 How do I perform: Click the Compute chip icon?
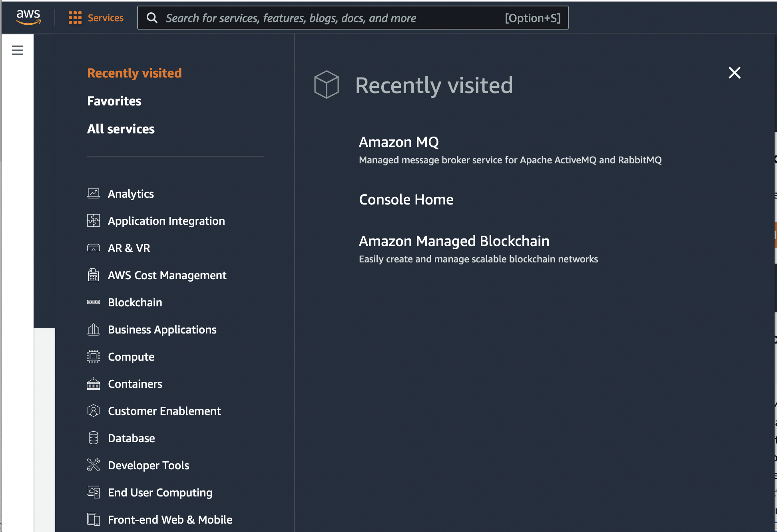coord(94,356)
